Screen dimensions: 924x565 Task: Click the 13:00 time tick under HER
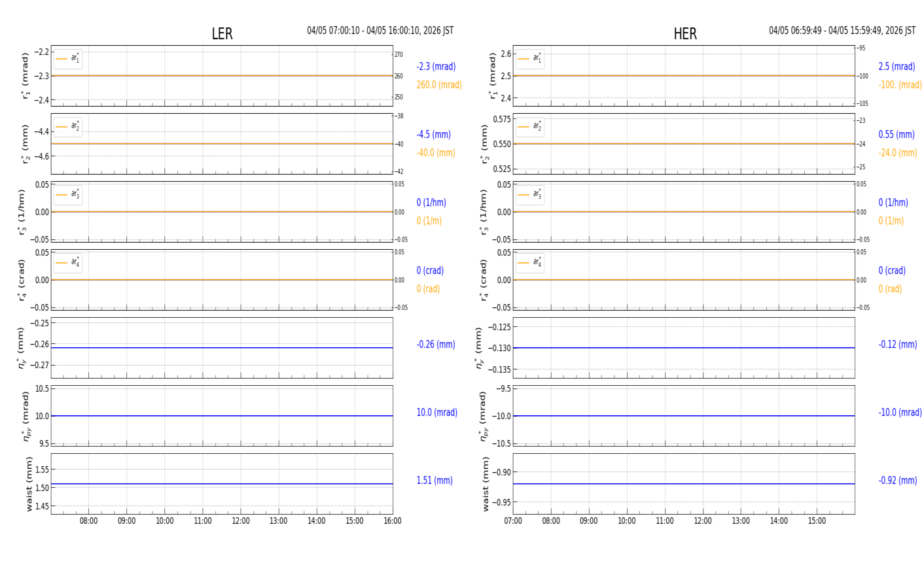click(x=741, y=521)
